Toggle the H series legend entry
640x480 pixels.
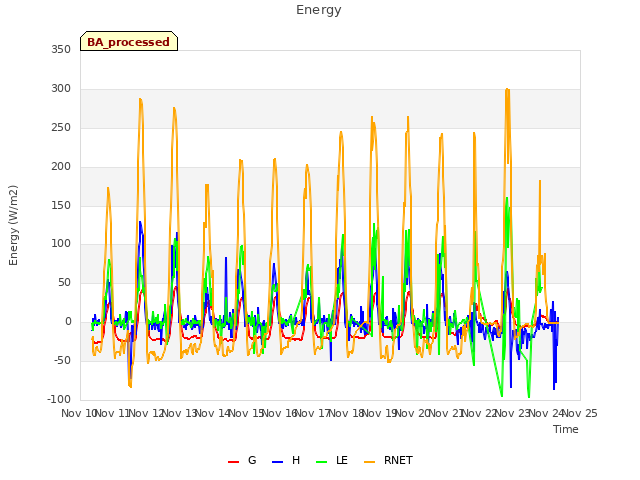click(286, 460)
